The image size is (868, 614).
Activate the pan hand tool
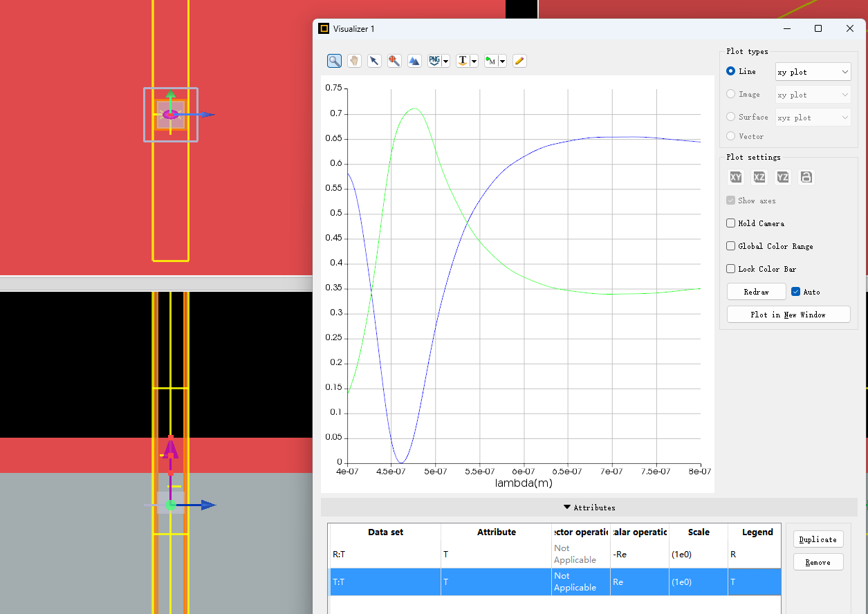coord(354,61)
